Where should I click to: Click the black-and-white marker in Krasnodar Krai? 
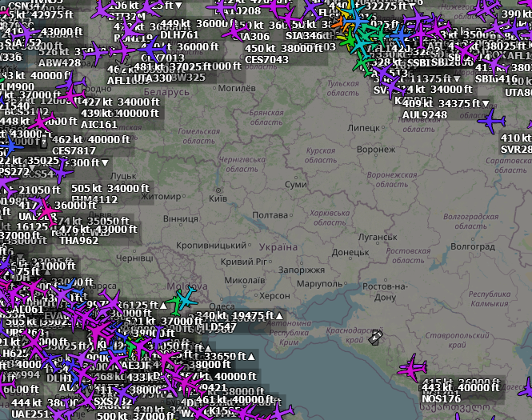tap(375, 338)
